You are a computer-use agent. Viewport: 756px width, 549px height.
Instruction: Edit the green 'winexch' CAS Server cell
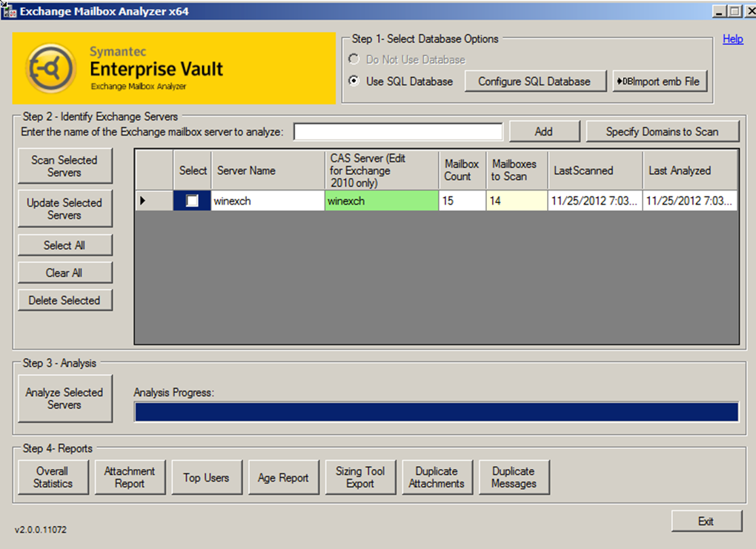coord(382,201)
